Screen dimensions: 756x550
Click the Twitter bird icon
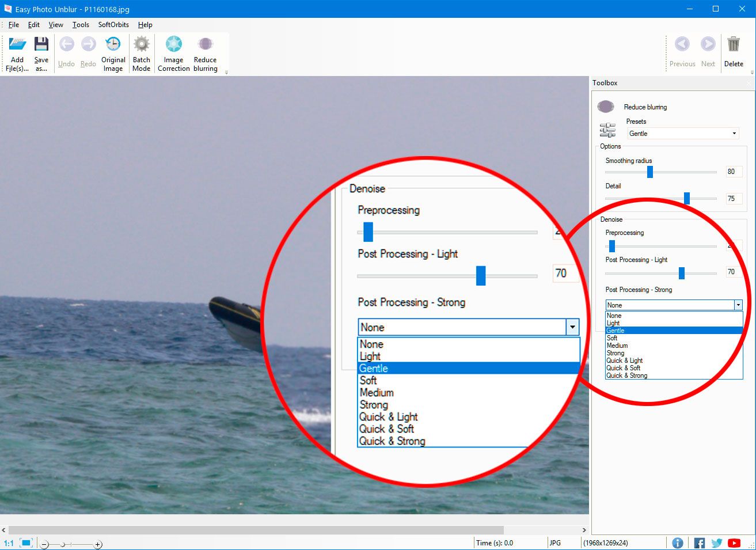click(716, 543)
